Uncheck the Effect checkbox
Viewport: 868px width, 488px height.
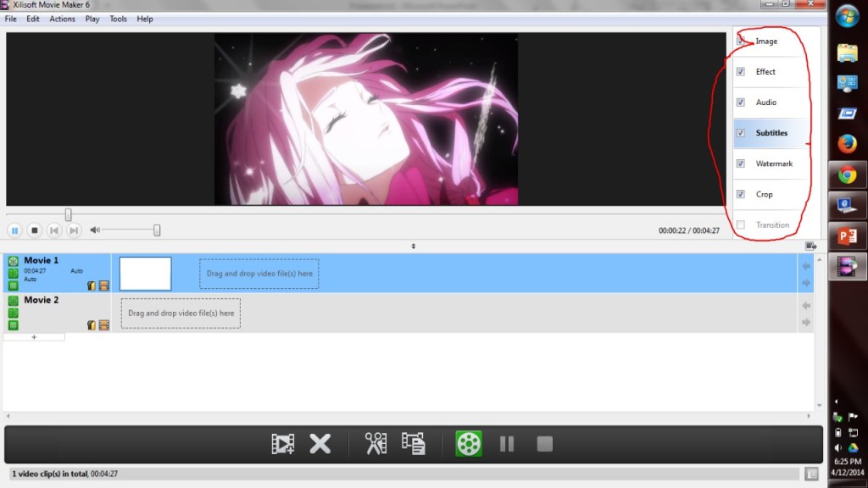pos(741,72)
